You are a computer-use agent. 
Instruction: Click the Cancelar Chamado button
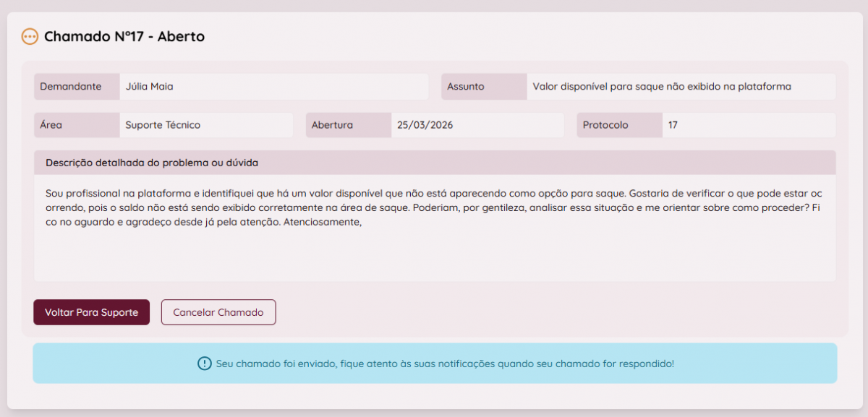tap(218, 312)
